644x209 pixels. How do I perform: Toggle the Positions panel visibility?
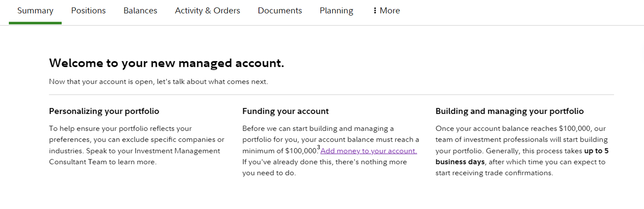pos(88,10)
